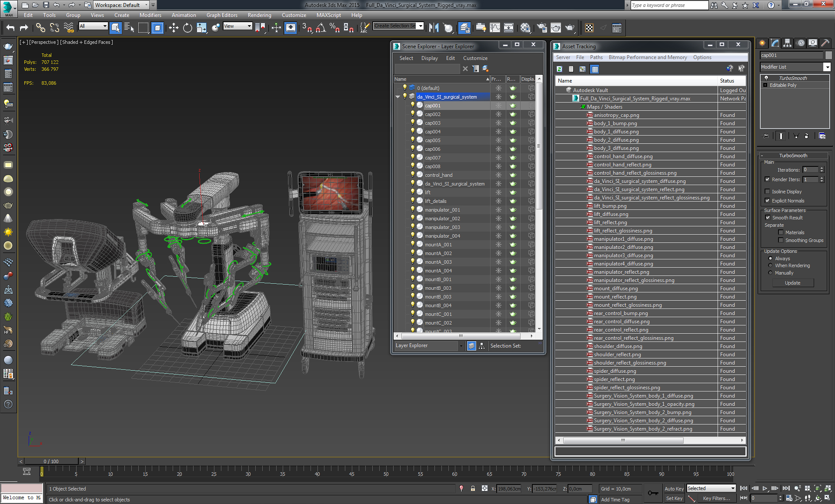This screenshot has width=835, height=504.
Task: Switch to the Utilities command panel tab
Action: click(825, 43)
